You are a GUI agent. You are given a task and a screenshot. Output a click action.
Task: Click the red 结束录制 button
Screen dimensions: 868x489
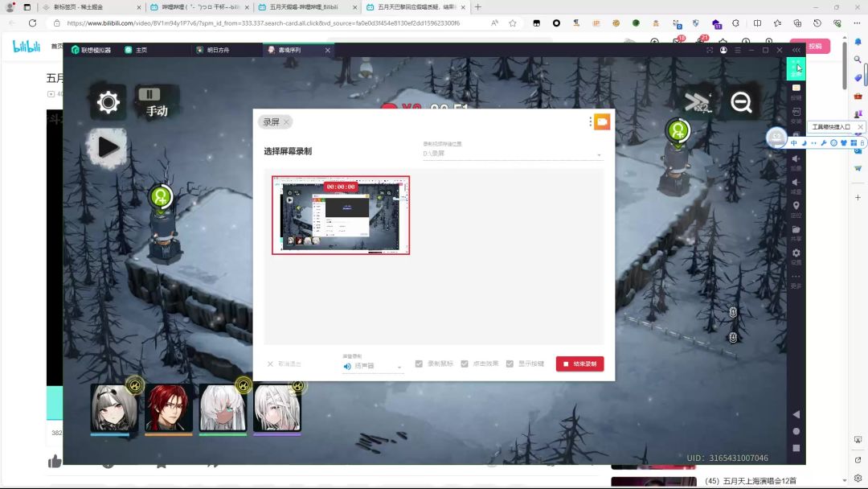click(x=579, y=364)
